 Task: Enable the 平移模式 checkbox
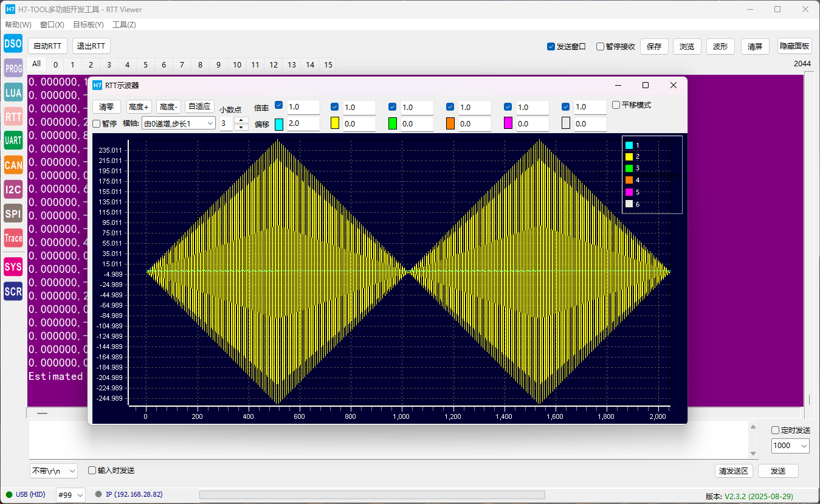pyautogui.click(x=616, y=105)
